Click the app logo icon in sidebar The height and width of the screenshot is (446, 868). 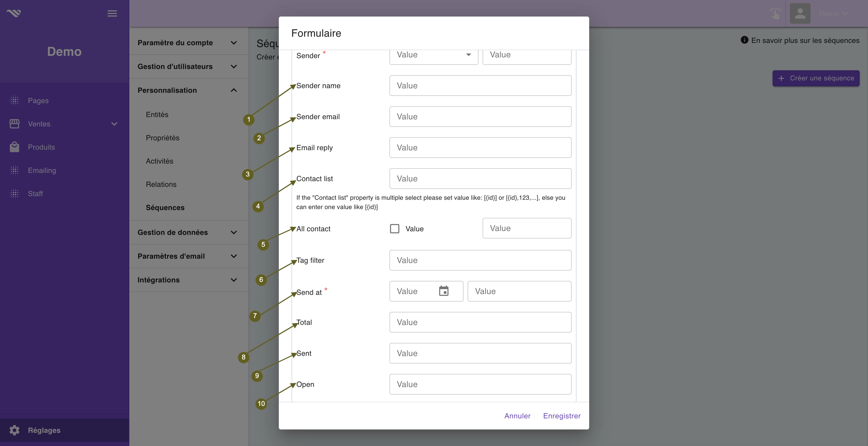click(x=14, y=13)
